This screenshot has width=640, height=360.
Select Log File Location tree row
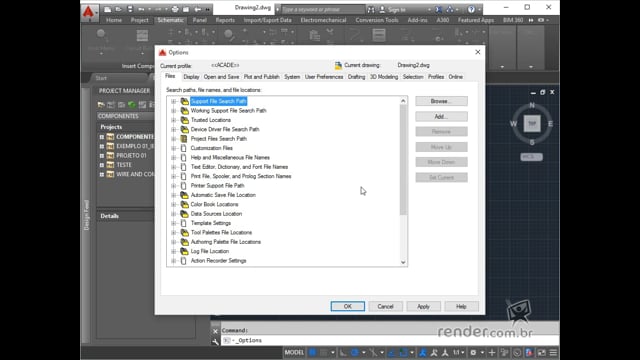(x=210, y=251)
